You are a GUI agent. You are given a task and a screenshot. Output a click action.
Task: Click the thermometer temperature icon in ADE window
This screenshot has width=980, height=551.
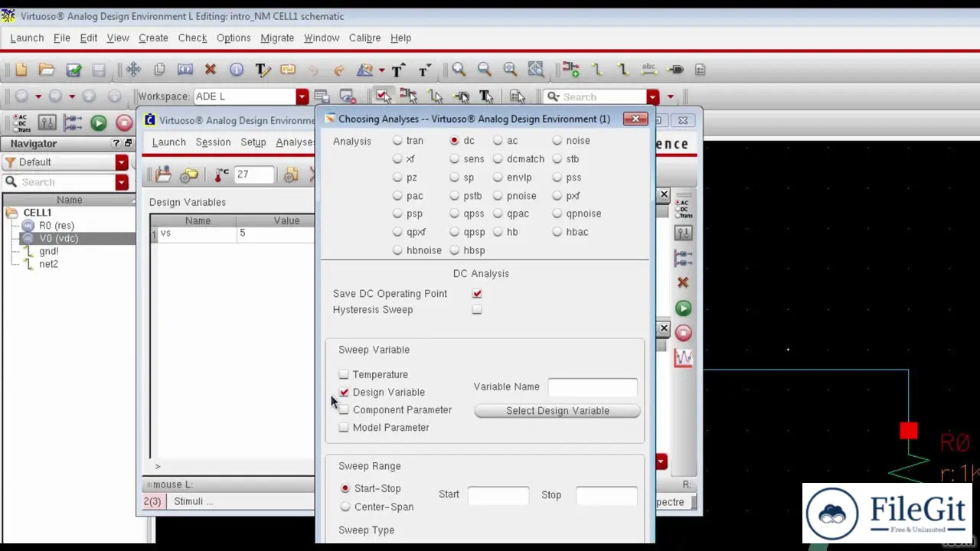click(x=221, y=174)
